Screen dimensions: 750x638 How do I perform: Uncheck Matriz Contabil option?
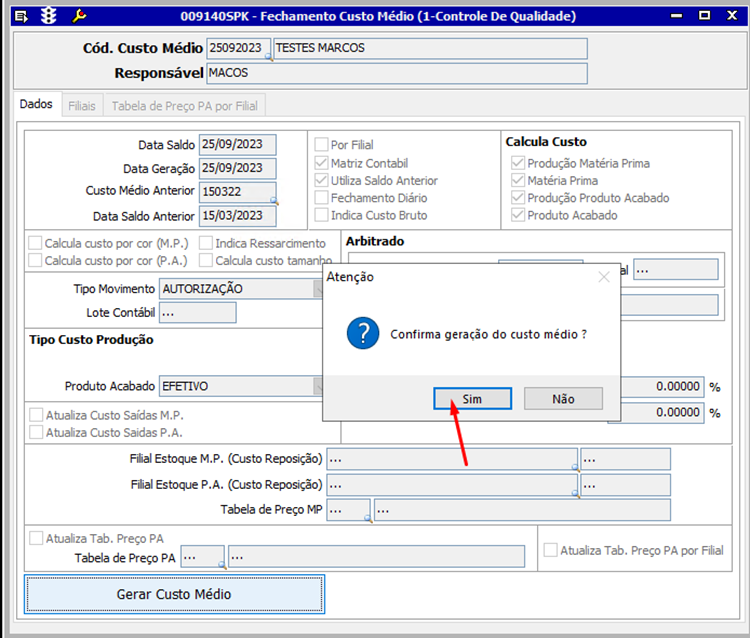[x=321, y=163]
